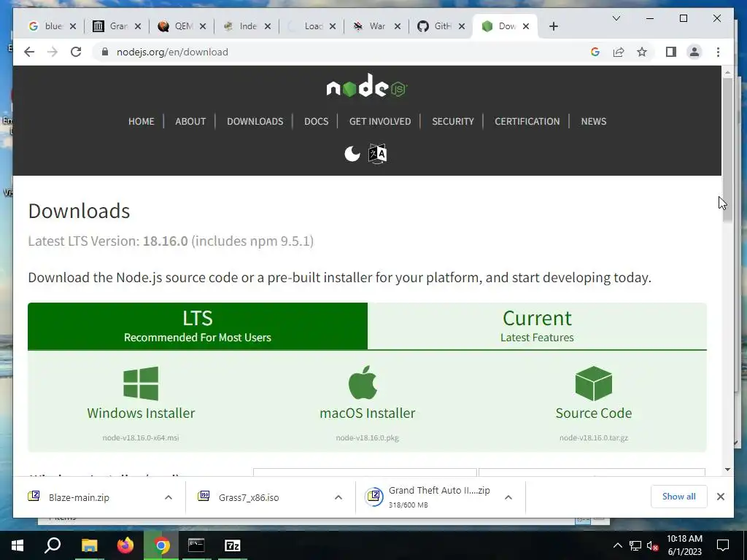This screenshot has height=560, width=747.
Task: Open the GET INVOLVED nav link
Action: coord(380,122)
